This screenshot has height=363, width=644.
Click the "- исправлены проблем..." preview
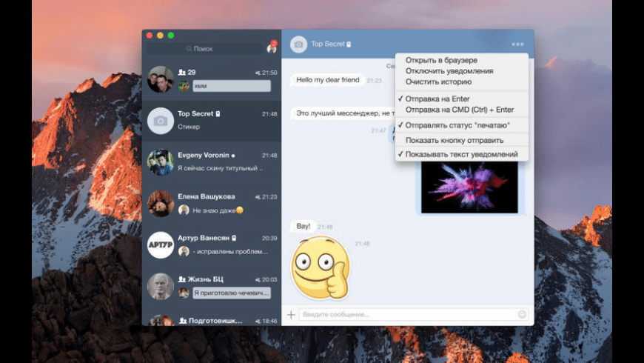click(230, 252)
